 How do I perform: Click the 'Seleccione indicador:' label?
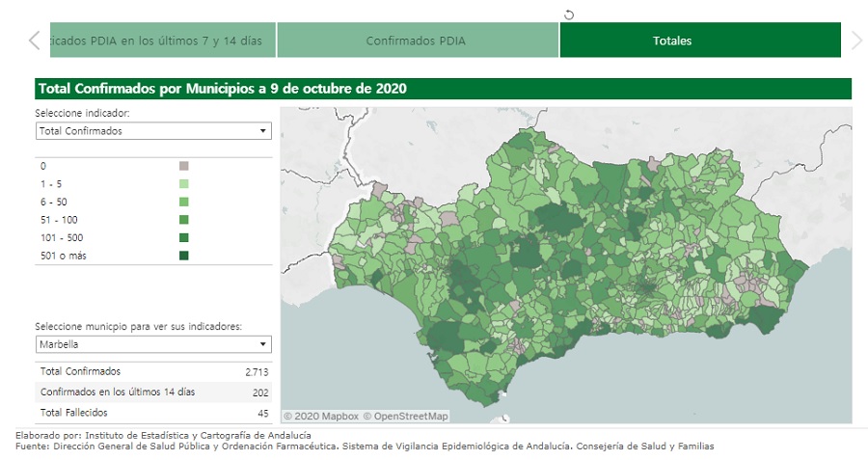82,113
